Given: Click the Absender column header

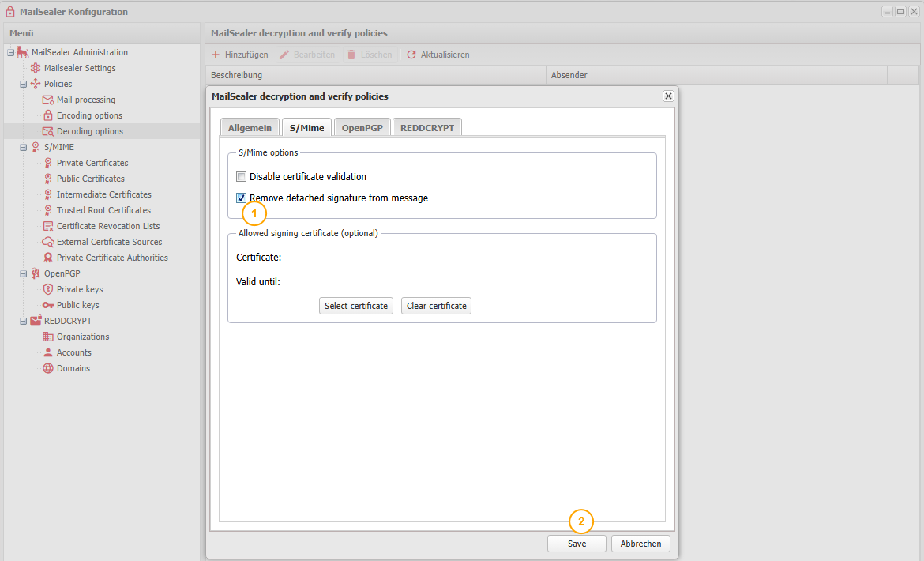Looking at the screenshot, I should click(x=569, y=75).
